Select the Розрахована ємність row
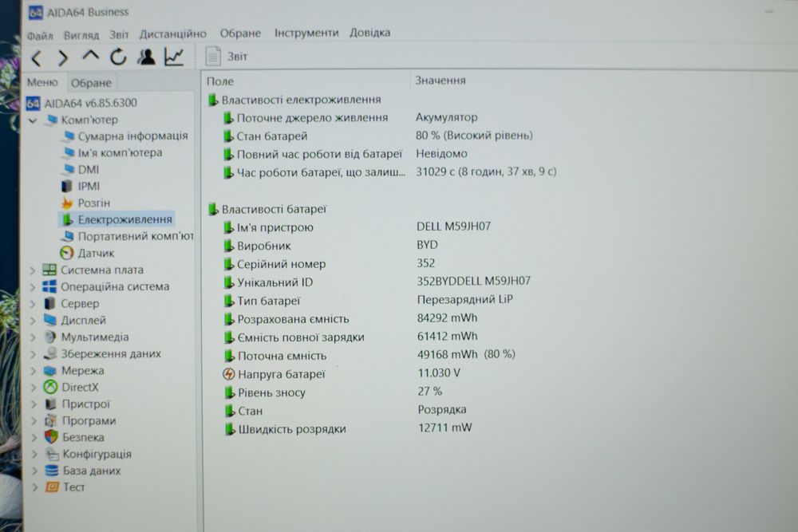The image size is (798, 532). coord(350,318)
